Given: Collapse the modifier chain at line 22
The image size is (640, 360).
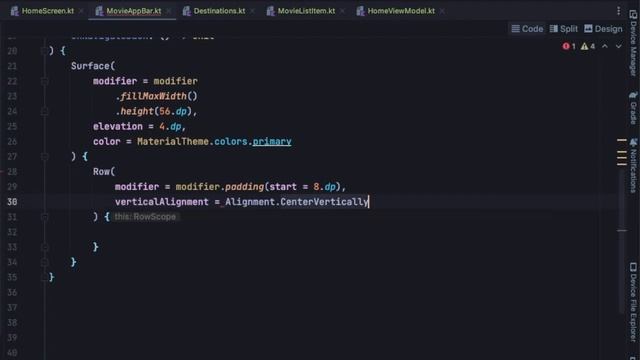Looking at the screenshot, I should [44, 81].
